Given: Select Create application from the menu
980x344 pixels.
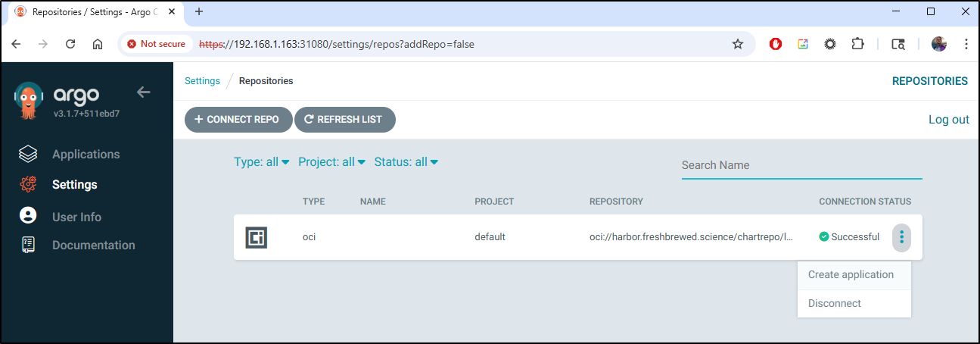Looking at the screenshot, I should pyautogui.click(x=851, y=275).
